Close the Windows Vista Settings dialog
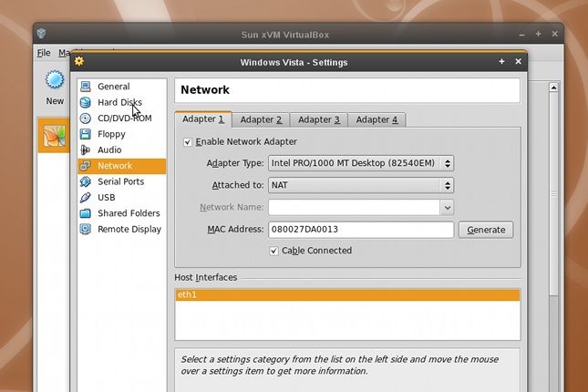588x392 pixels. (x=518, y=61)
